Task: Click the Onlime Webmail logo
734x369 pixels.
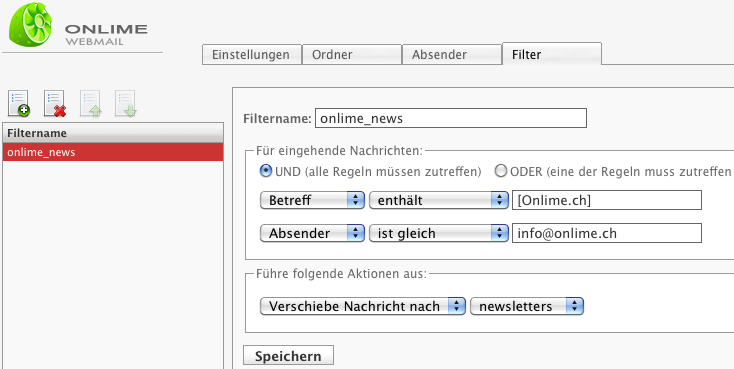Action: [78, 25]
